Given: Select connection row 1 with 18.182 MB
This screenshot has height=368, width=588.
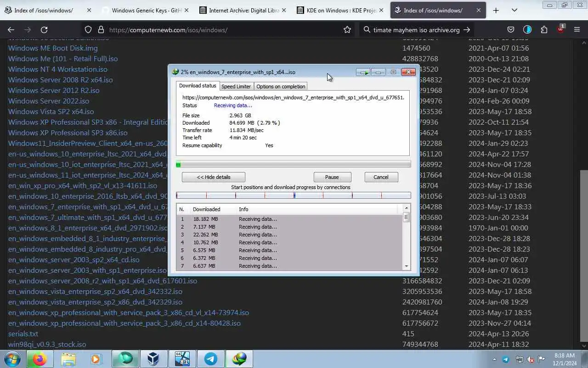Looking at the screenshot, I should click(x=289, y=219).
